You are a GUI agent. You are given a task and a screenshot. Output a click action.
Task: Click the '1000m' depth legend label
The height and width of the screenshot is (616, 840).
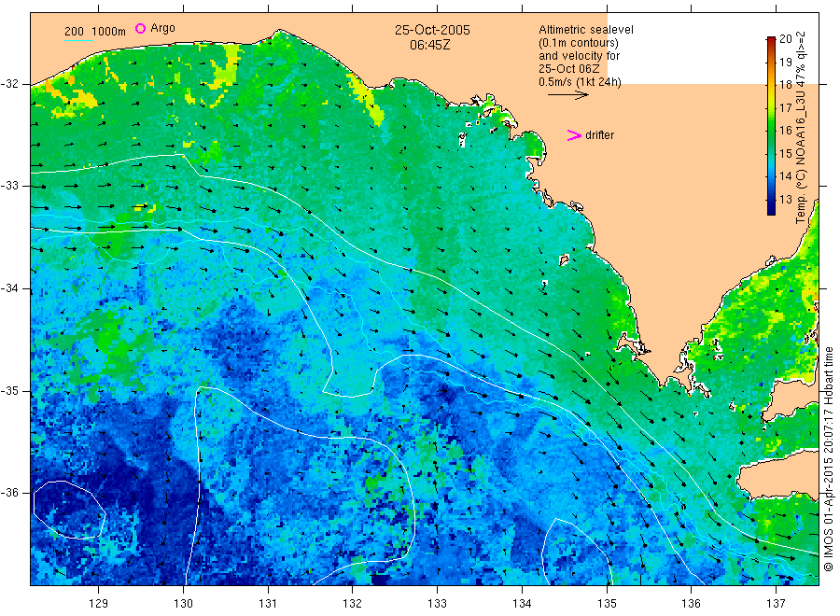[109, 32]
